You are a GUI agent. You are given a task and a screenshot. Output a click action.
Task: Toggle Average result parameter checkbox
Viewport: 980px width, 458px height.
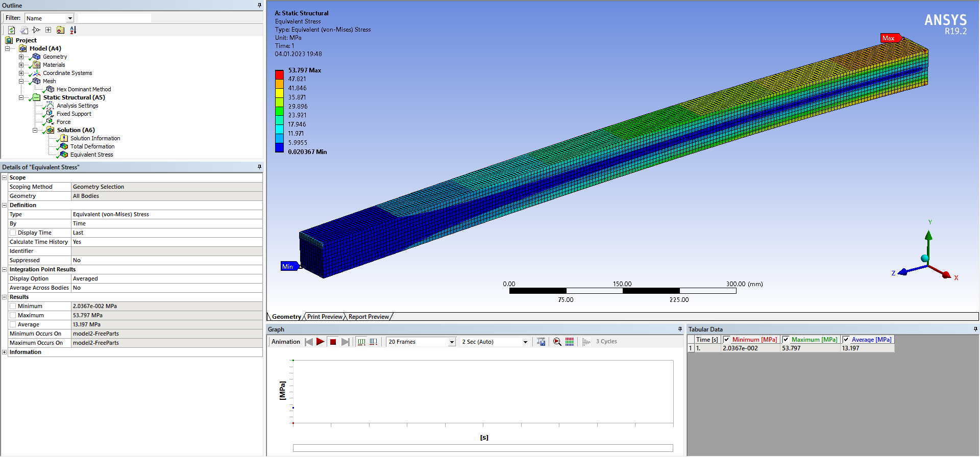[13, 324]
